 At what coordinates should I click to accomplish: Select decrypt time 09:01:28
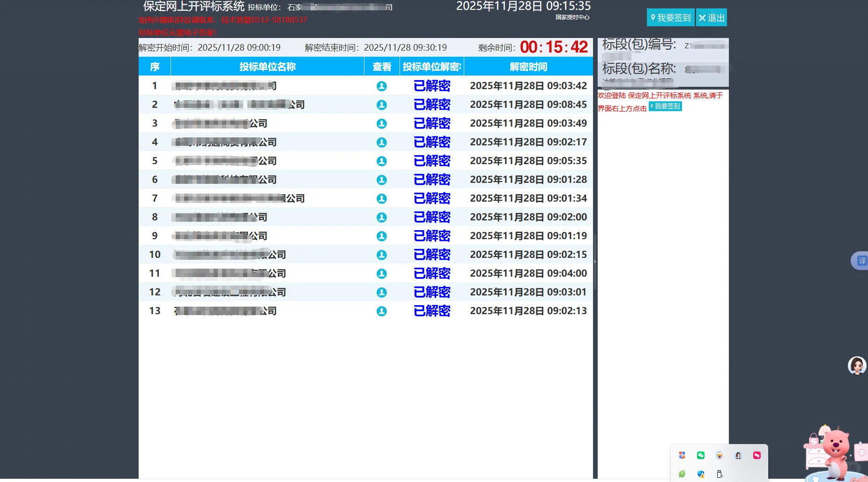click(528, 180)
